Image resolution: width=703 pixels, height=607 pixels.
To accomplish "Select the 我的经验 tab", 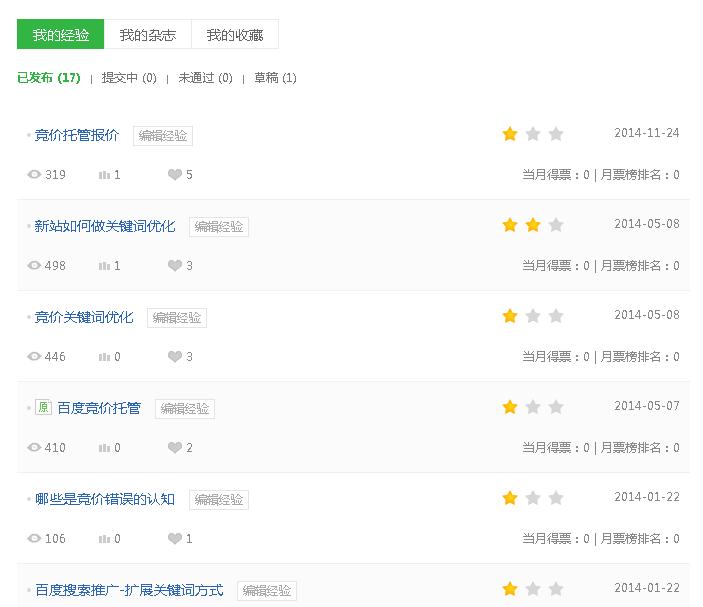I will 60,35.
